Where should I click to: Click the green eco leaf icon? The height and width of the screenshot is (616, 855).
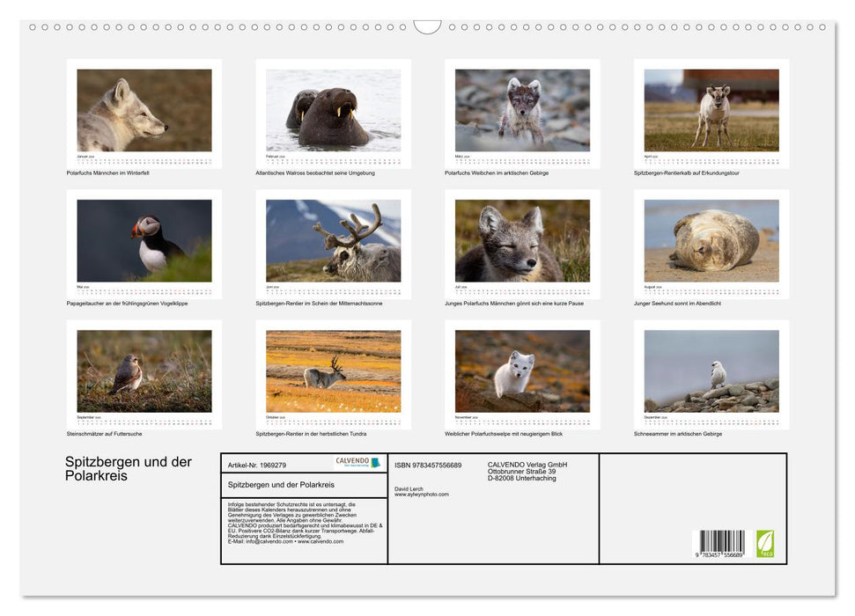pyautogui.click(x=765, y=543)
